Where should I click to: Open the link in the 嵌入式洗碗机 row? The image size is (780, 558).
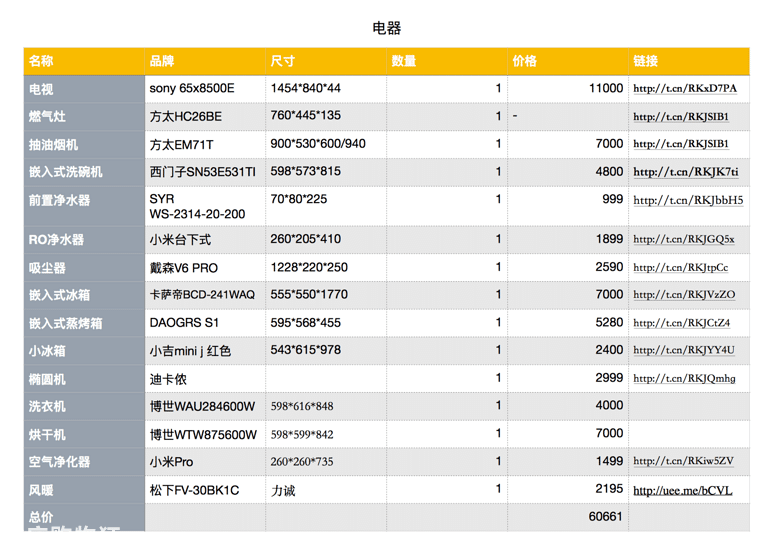click(685, 172)
